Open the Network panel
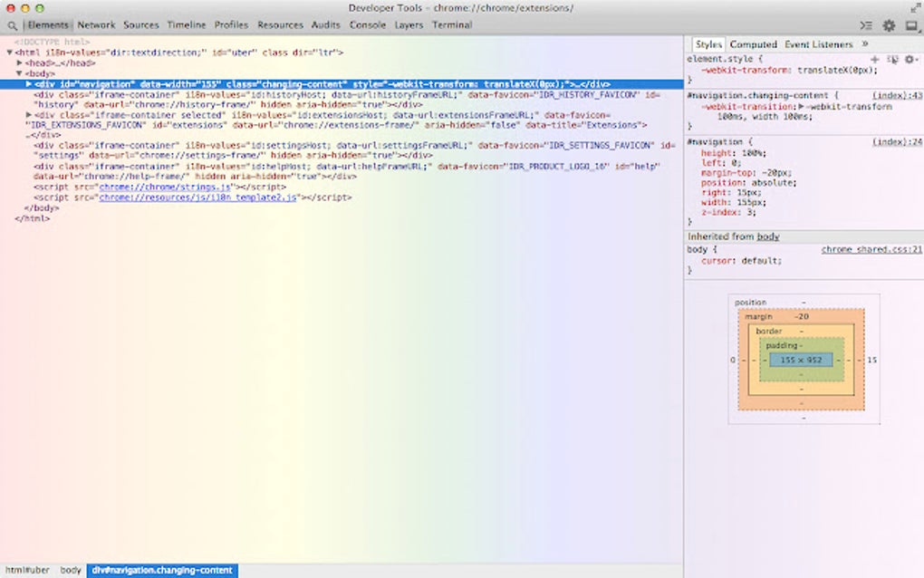This screenshot has width=924, height=578. [x=96, y=25]
